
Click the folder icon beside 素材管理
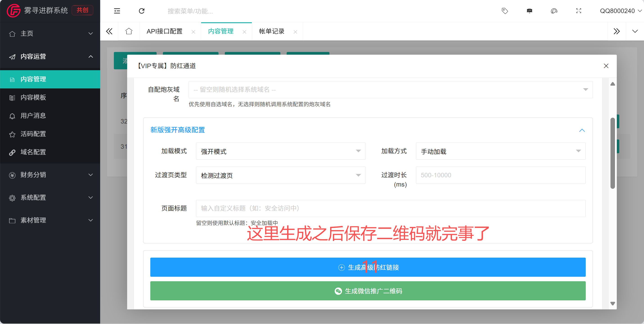pyautogui.click(x=12, y=221)
